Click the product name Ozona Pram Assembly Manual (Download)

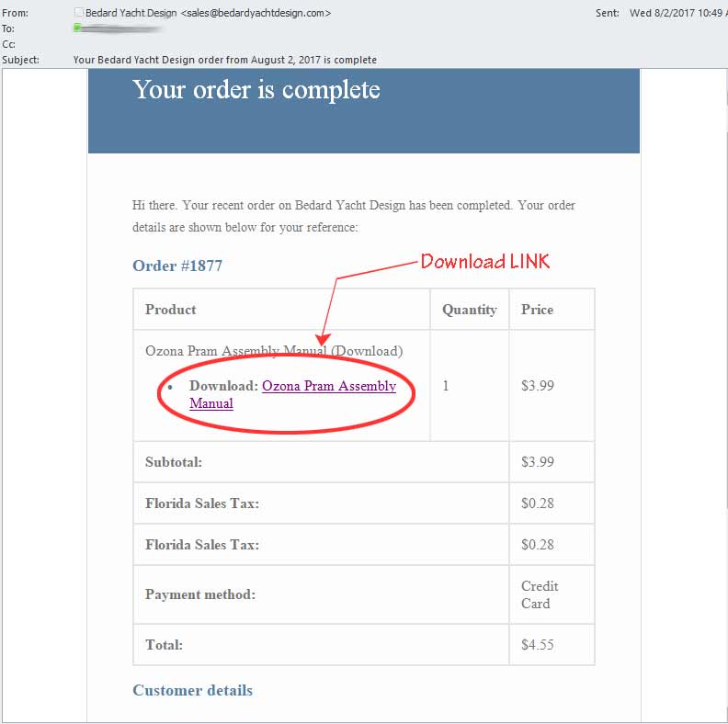point(274,351)
